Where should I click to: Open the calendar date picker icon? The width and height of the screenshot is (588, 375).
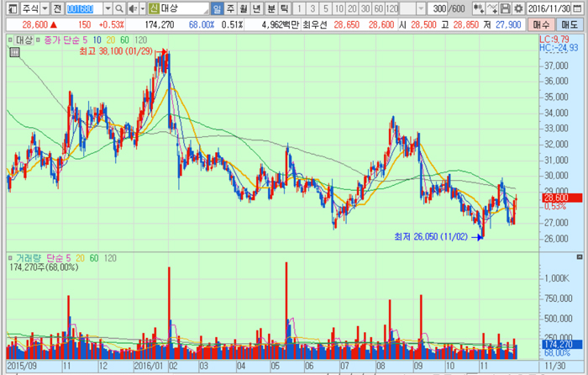click(x=580, y=8)
